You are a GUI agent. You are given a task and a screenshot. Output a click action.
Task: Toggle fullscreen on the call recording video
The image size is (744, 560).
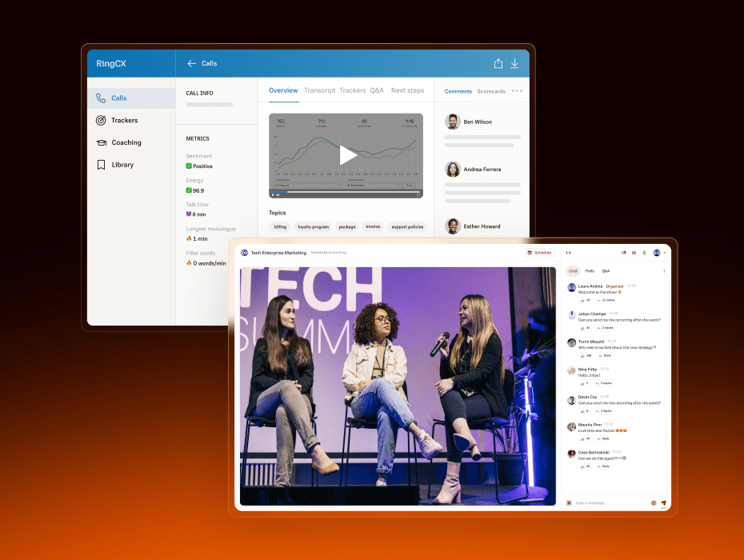418,194
